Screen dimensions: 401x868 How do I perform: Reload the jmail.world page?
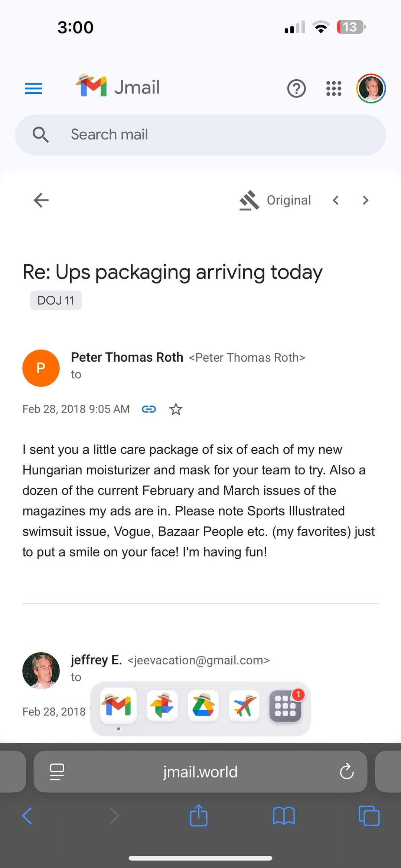tap(346, 772)
